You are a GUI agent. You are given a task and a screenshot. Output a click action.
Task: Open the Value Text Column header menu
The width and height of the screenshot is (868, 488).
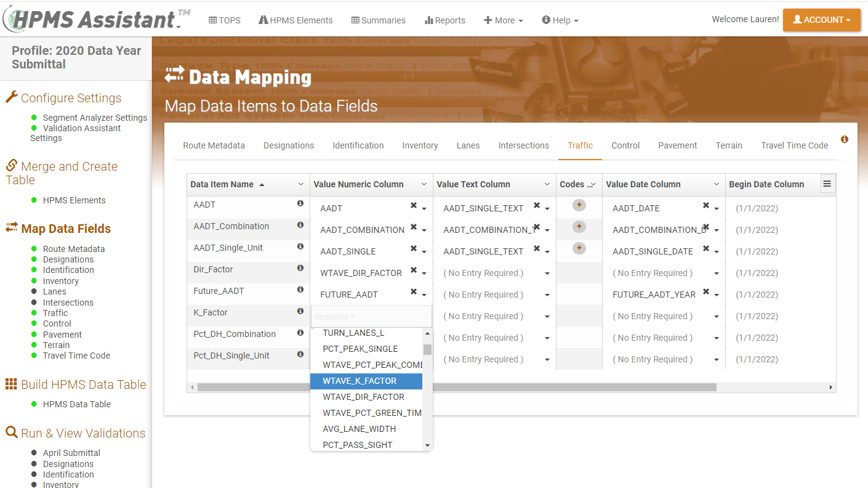(x=547, y=184)
